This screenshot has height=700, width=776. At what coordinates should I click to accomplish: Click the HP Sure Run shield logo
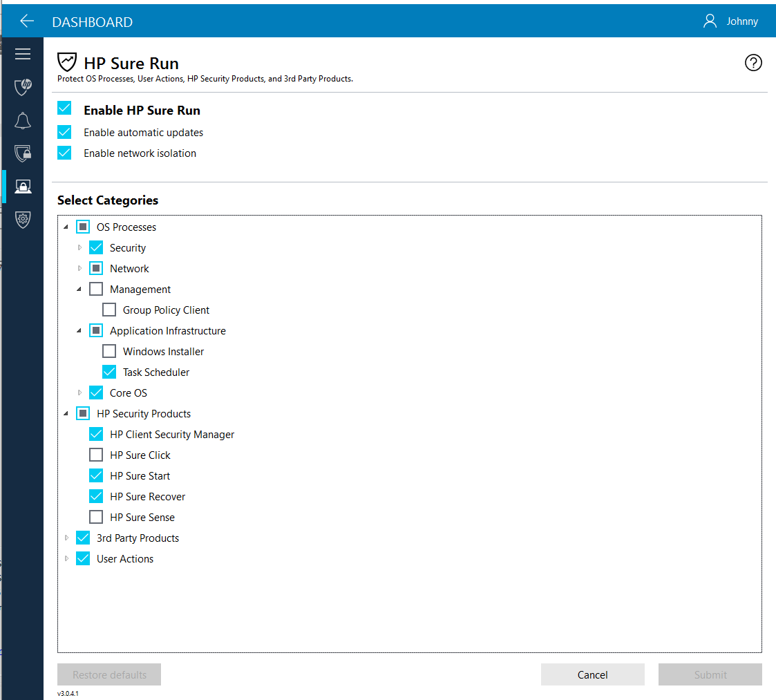tap(67, 62)
